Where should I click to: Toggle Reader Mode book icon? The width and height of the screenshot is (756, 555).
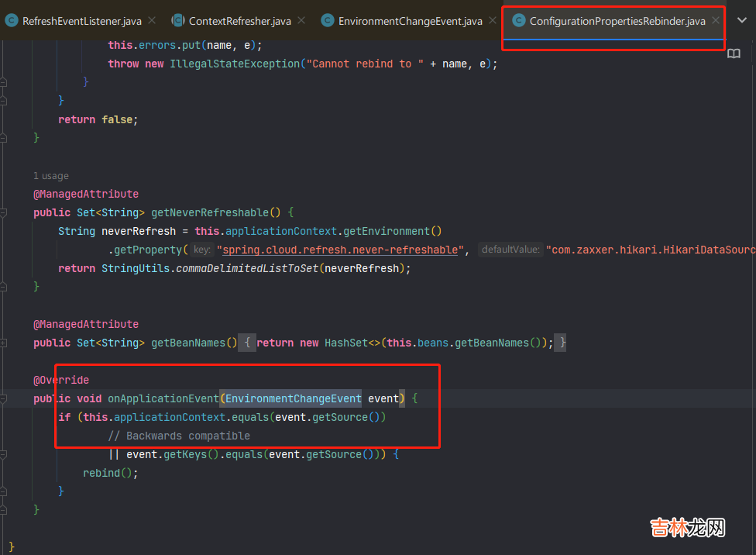coord(733,53)
